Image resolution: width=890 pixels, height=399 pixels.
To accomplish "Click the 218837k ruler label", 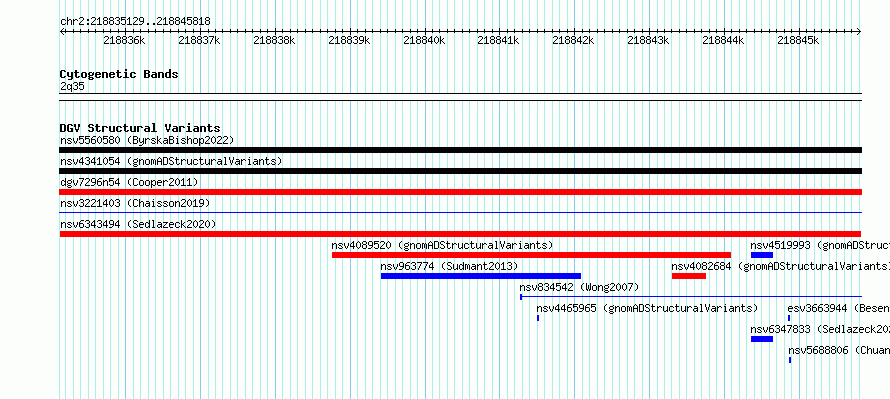I will pyautogui.click(x=199, y=40).
